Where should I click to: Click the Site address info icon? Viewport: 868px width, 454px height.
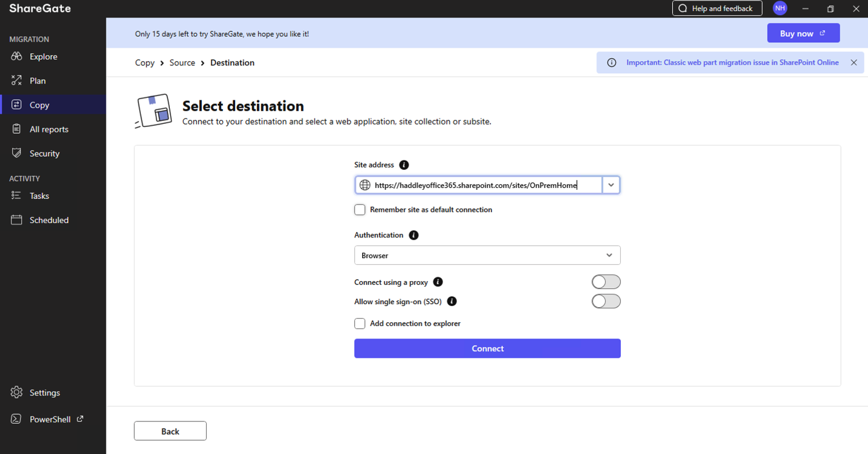click(404, 164)
